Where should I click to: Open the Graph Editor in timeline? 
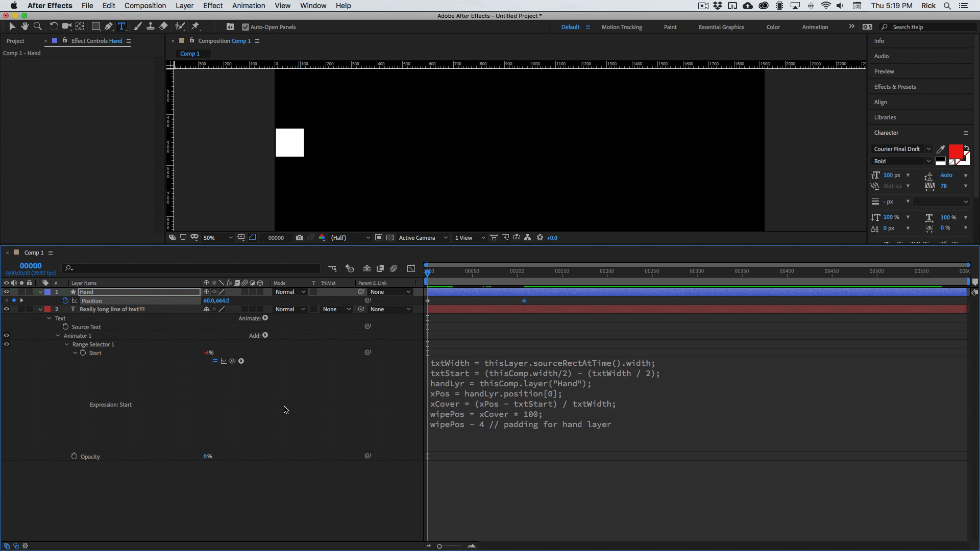pos(411,268)
